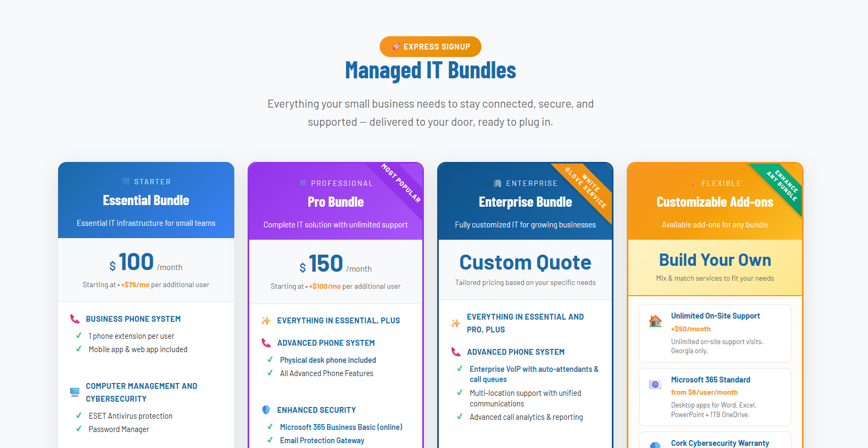Screen dimensions: 868x448
Task: Click the White Glove Service ribbon
Action: pos(587,186)
